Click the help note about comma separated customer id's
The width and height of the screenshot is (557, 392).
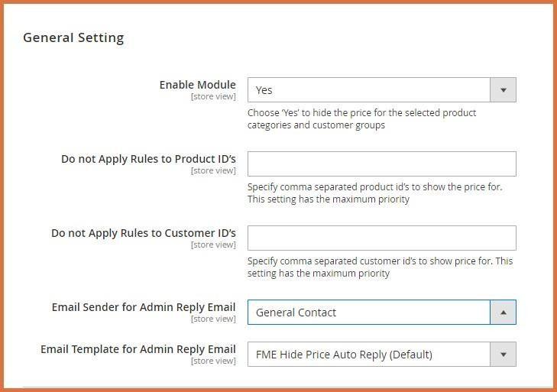[380, 267]
